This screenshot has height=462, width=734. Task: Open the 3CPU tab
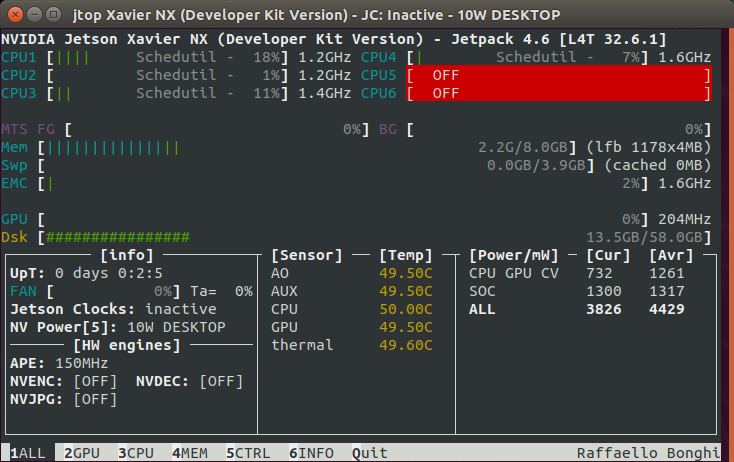(x=136, y=453)
